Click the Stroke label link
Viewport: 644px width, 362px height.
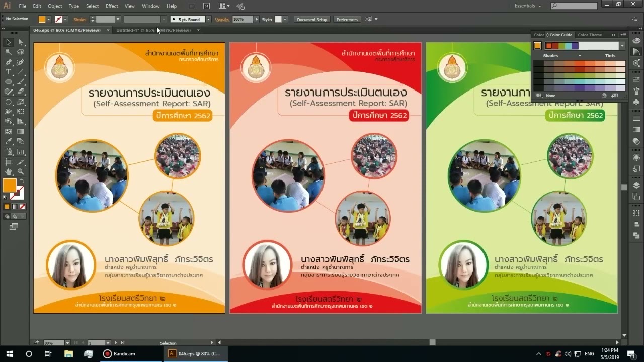79,19
